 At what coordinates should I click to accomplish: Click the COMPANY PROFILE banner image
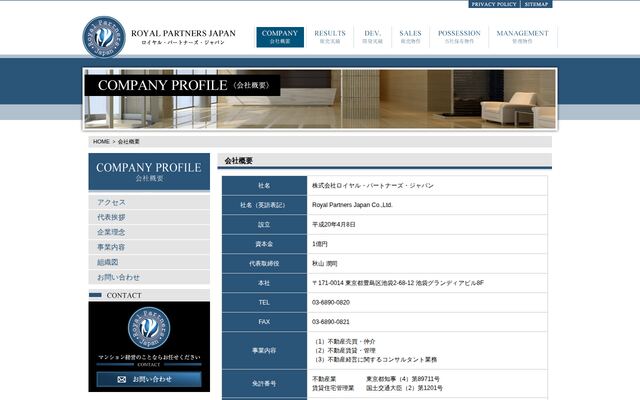320,99
